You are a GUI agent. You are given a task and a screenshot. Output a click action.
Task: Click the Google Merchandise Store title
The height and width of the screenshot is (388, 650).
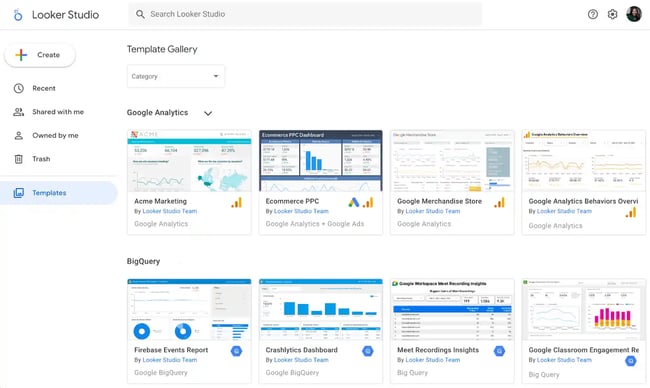coord(439,201)
